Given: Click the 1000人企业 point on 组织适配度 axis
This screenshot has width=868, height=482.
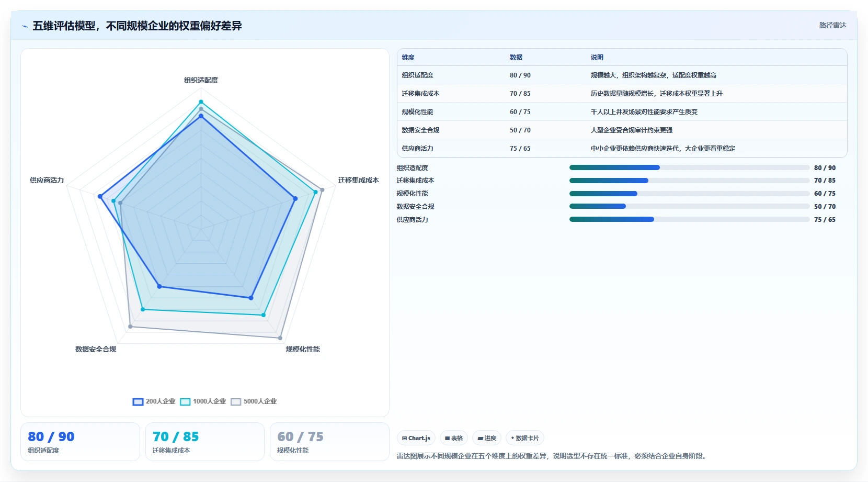Looking at the screenshot, I should click(201, 102).
